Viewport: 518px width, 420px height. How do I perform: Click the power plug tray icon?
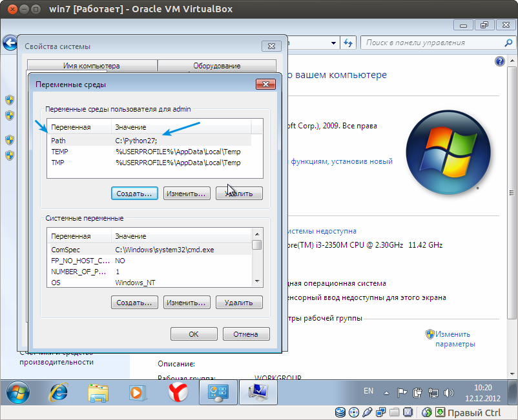417,393
